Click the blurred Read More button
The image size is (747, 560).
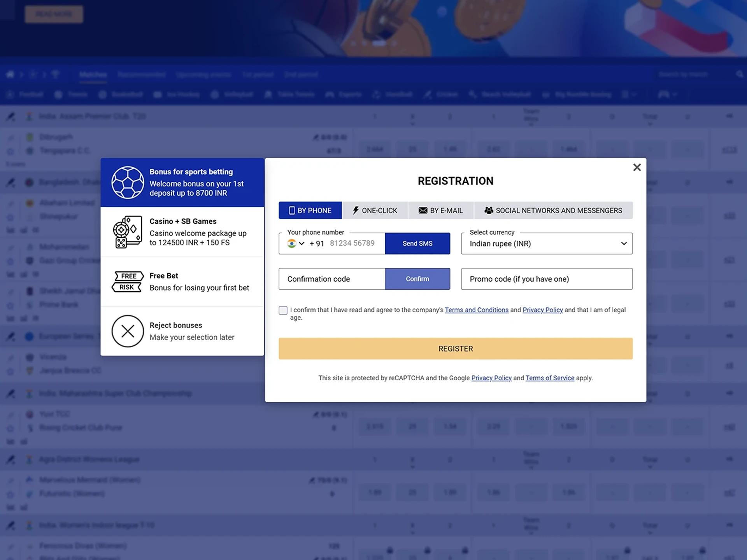click(54, 14)
